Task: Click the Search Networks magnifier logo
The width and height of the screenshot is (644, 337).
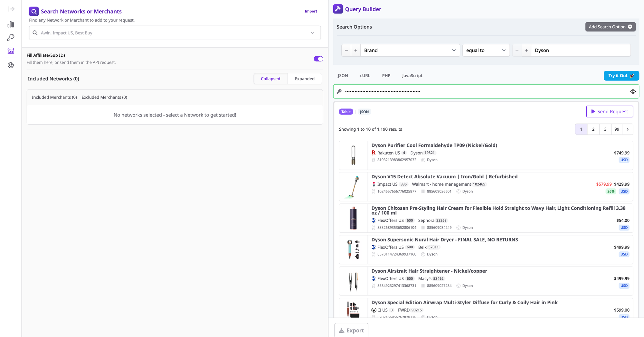Action: click(x=34, y=11)
